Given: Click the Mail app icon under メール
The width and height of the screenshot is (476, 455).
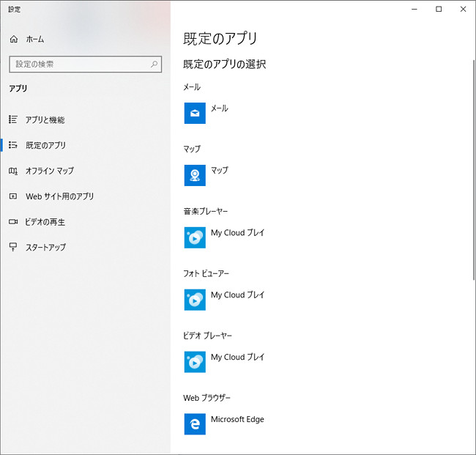Looking at the screenshot, I should [195, 113].
